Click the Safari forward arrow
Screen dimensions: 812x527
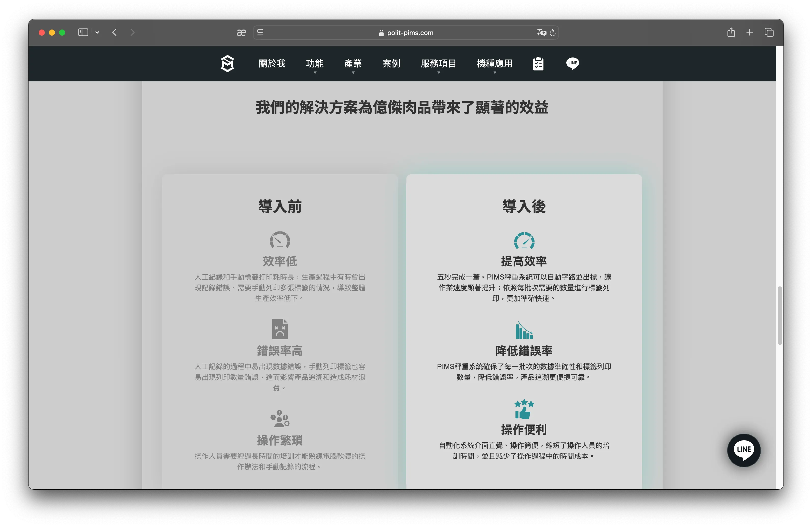[132, 32]
